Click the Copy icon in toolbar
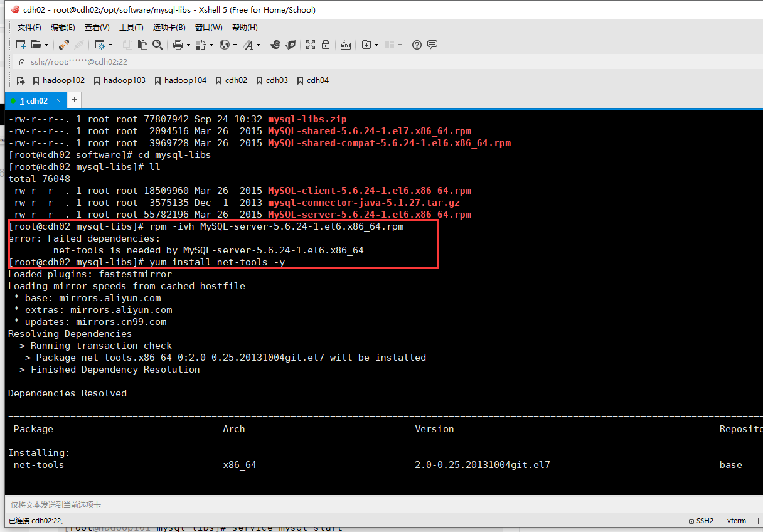This screenshot has width=763, height=532. click(x=127, y=45)
